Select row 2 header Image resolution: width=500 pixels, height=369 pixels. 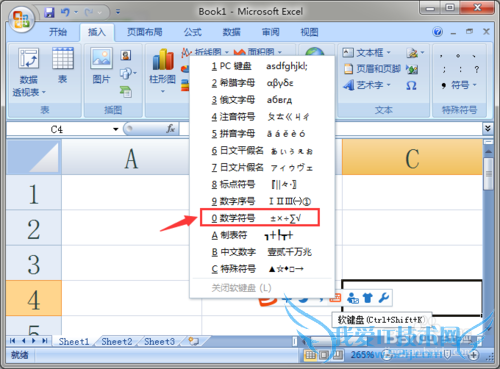(33, 228)
